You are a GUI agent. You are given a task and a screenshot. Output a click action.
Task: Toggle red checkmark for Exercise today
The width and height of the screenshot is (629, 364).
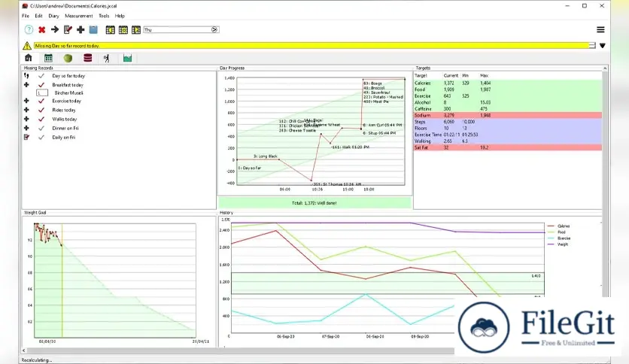pos(41,101)
